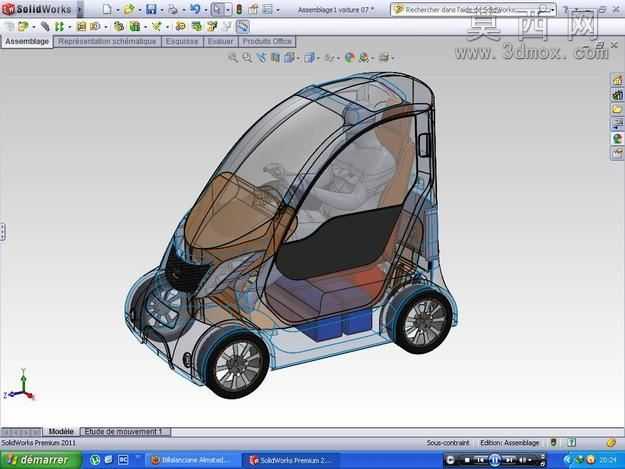
Task: Click the Mate paperclip icon
Action: (45, 27)
